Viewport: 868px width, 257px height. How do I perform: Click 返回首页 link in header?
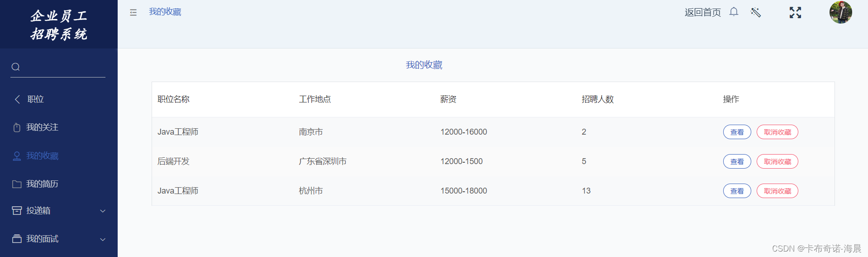pyautogui.click(x=702, y=12)
